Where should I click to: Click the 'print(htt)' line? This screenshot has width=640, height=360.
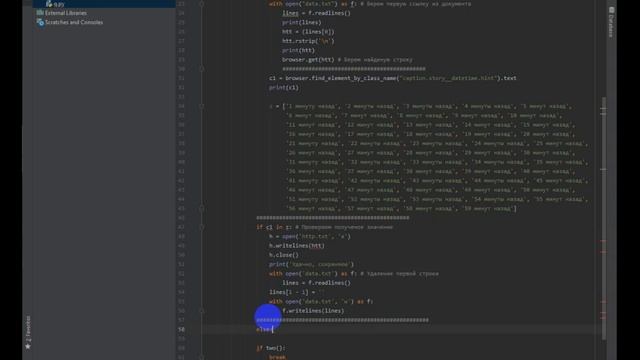[298, 51]
